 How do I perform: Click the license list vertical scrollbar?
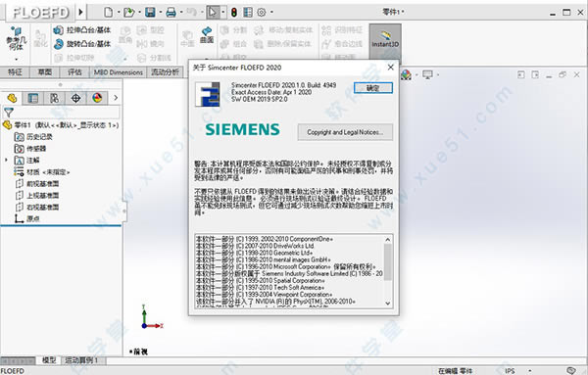pyautogui.click(x=388, y=271)
